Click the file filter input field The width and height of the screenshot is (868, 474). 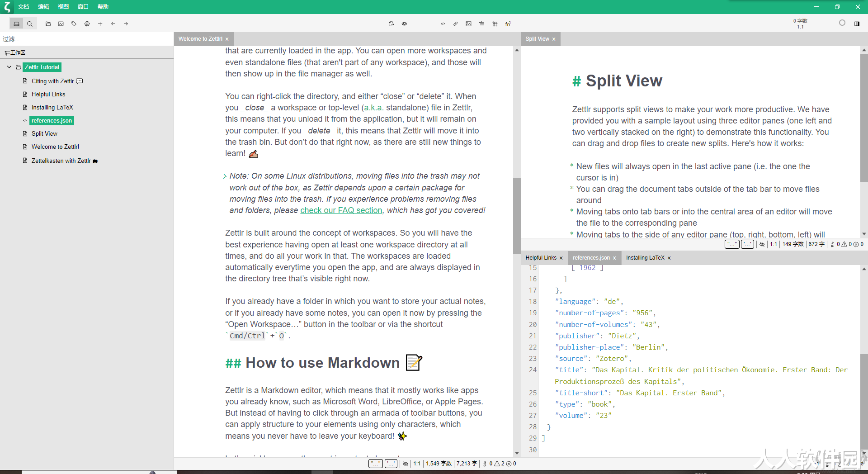[x=87, y=39]
